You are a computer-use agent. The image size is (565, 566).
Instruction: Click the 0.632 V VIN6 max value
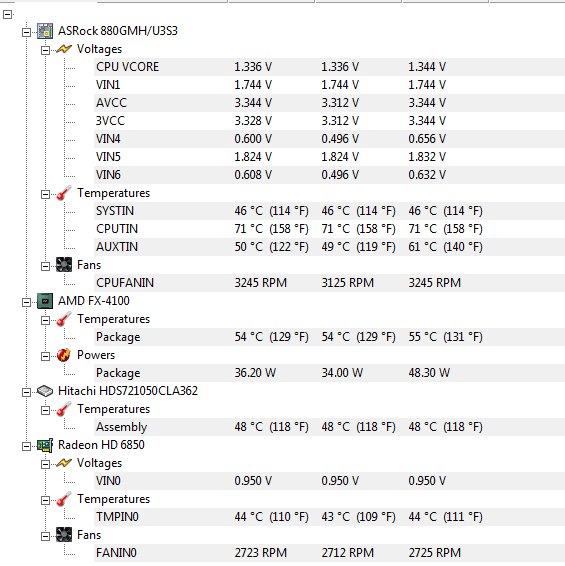(427, 175)
